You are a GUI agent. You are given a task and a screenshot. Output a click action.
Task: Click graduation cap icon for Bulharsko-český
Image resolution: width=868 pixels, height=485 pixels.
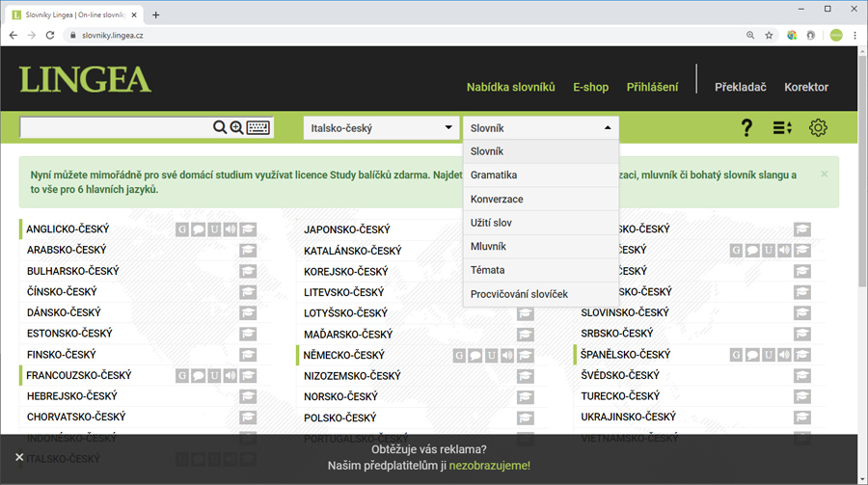248,271
